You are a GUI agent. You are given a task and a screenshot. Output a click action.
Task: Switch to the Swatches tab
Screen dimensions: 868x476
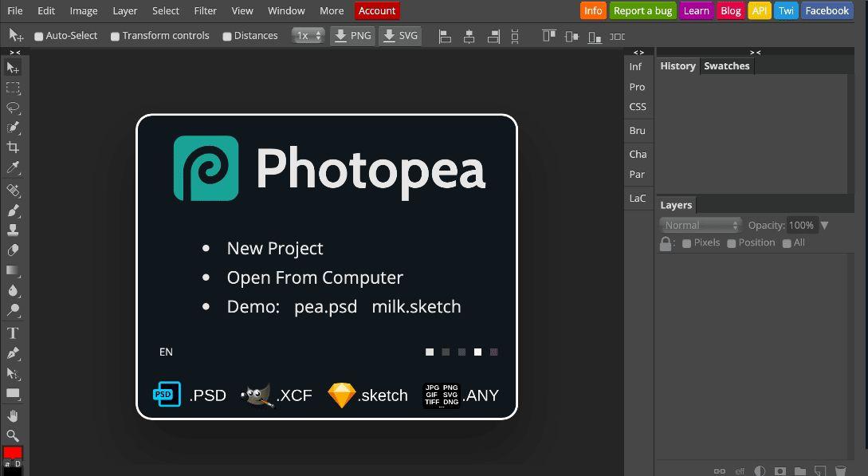pyautogui.click(x=726, y=66)
